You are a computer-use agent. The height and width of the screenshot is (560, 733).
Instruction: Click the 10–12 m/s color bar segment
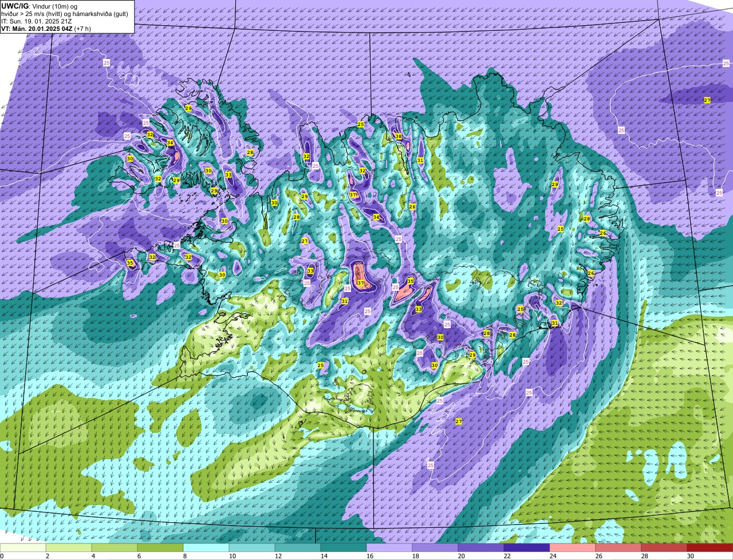click(x=252, y=548)
